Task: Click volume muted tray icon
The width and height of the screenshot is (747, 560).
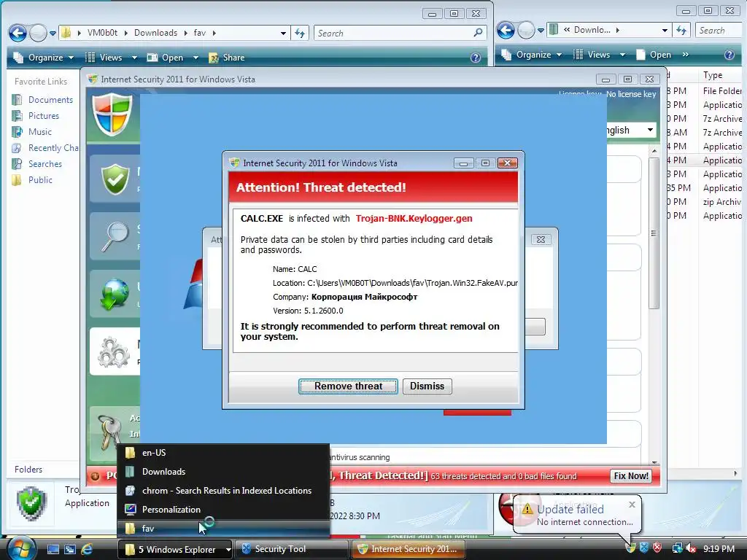Action: pyautogui.click(x=690, y=548)
